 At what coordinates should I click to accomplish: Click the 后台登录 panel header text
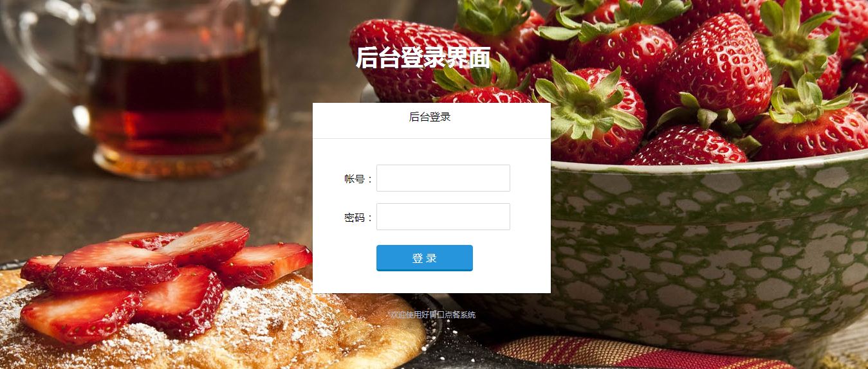[x=430, y=117]
